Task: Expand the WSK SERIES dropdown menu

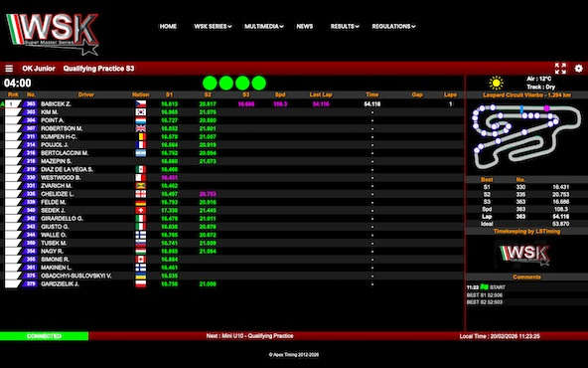Action: (213, 26)
